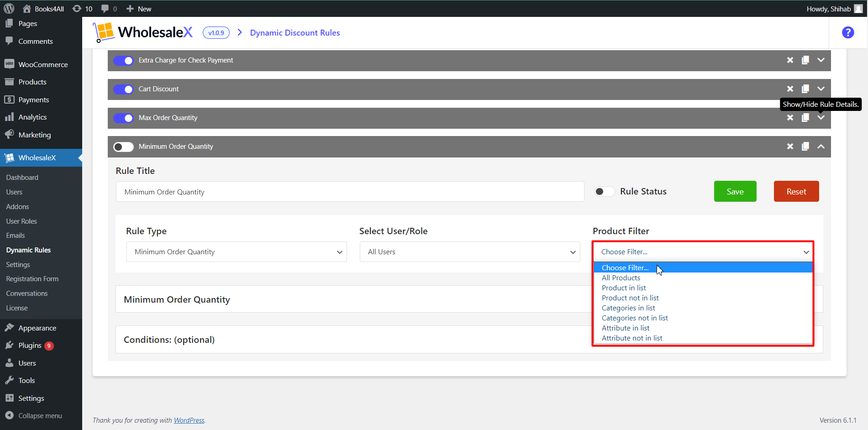The height and width of the screenshot is (430, 868).
Task: Choose Product not in list option
Action: [x=703, y=298]
